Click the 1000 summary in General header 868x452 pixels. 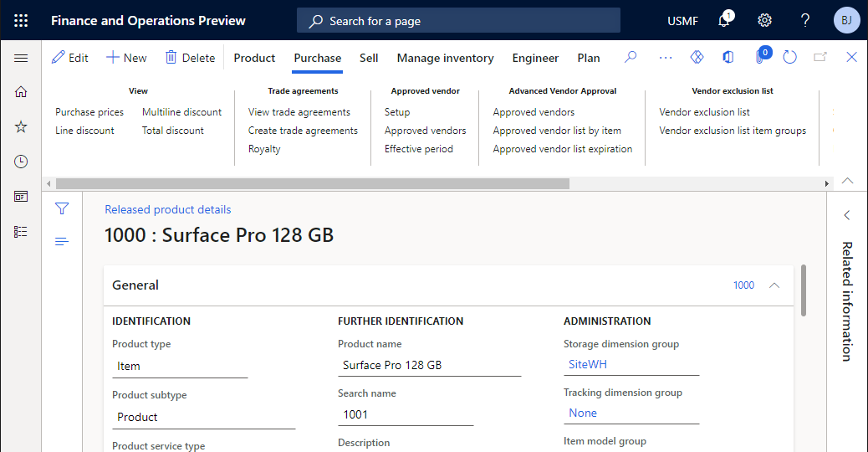[743, 285]
